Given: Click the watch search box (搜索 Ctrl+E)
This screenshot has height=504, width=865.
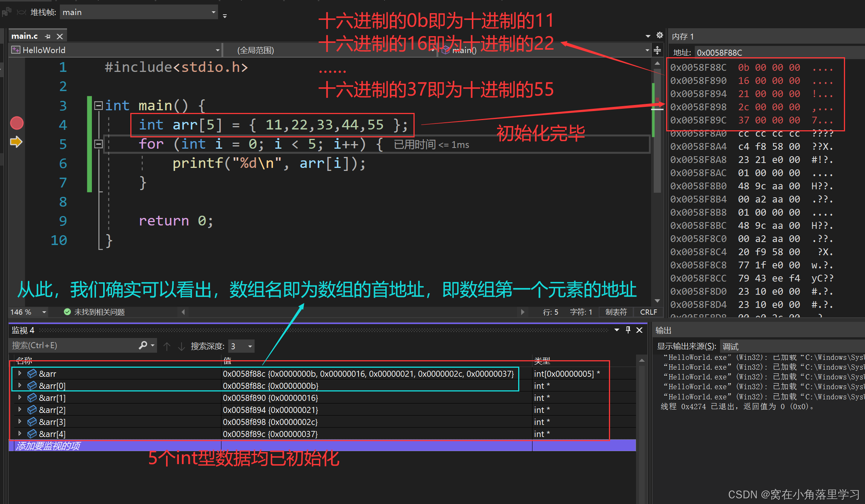Looking at the screenshot, I should (x=73, y=346).
